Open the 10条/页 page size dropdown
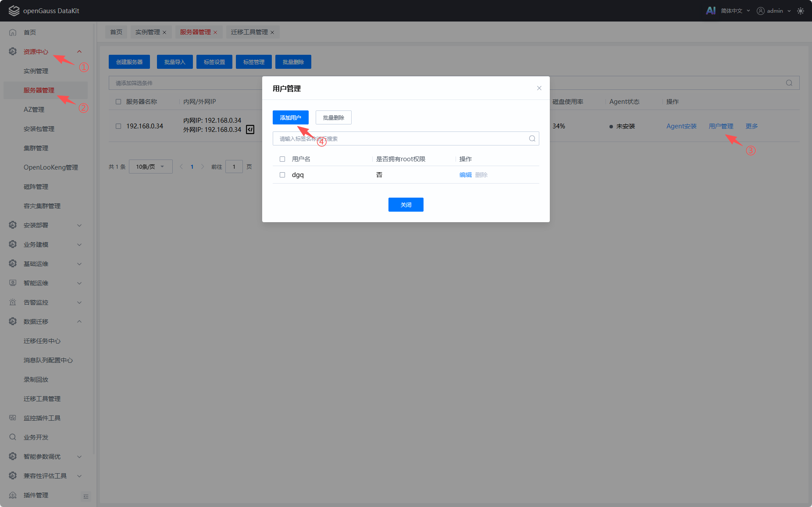Image resolution: width=812 pixels, height=507 pixels. point(150,167)
